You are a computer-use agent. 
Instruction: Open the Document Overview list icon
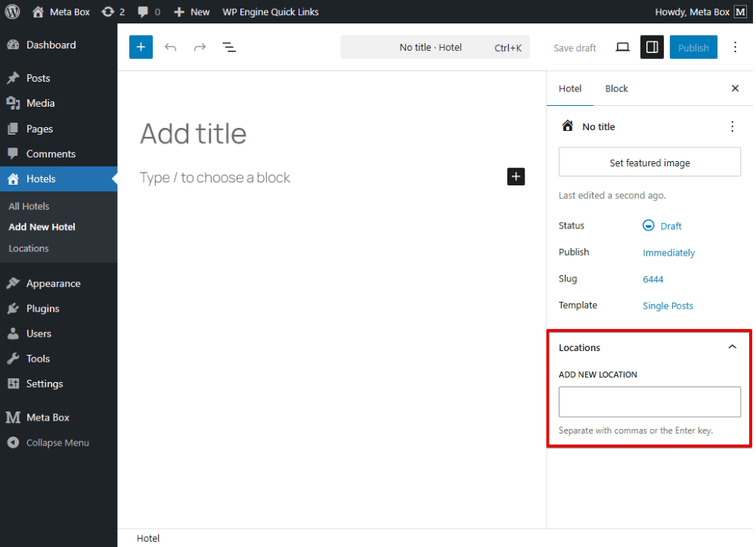(229, 47)
